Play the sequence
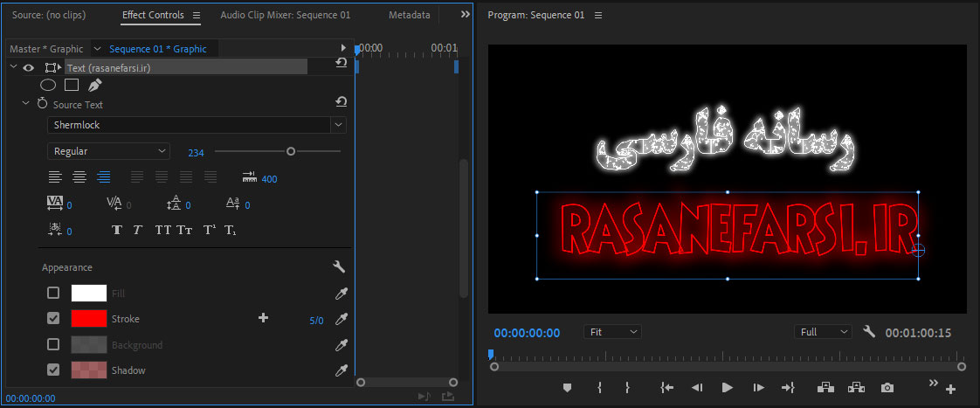 point(727,387)
